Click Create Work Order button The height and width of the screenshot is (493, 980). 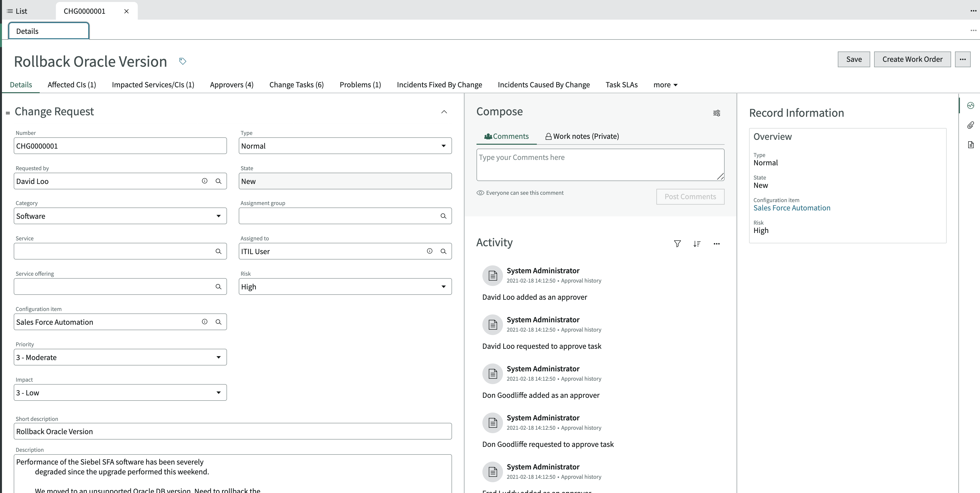pyautogui.click(x=912, y=59)
